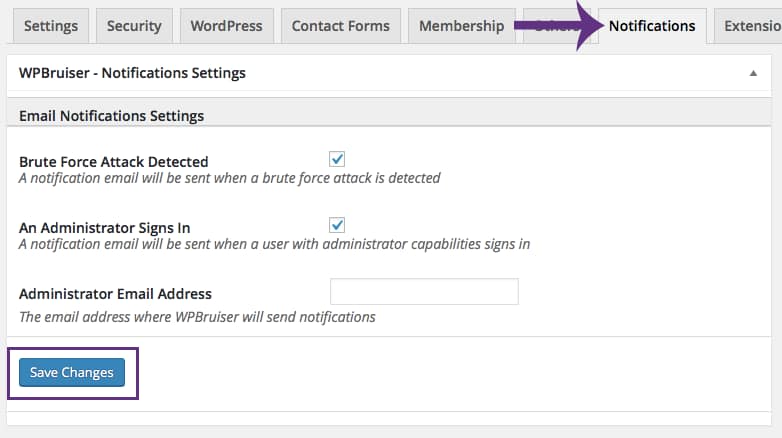This screenshot has height=438, width=782.
Task: Uncheck An Administrator Signs In checkbox
Action: coord(337,224)
